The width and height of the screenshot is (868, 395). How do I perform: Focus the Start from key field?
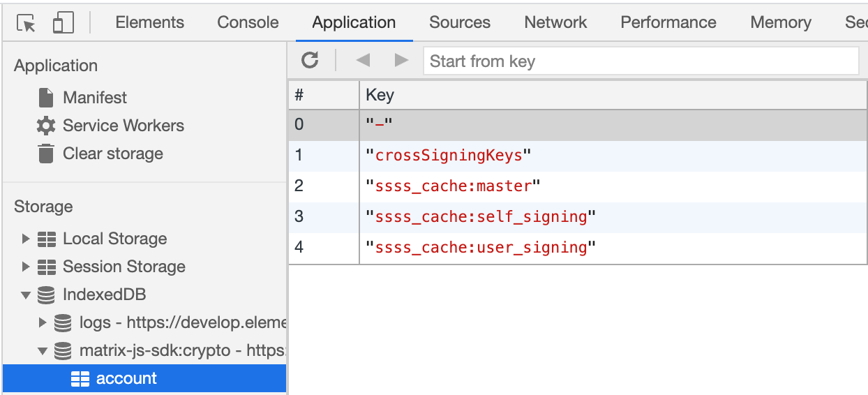[x=641, y=61]
